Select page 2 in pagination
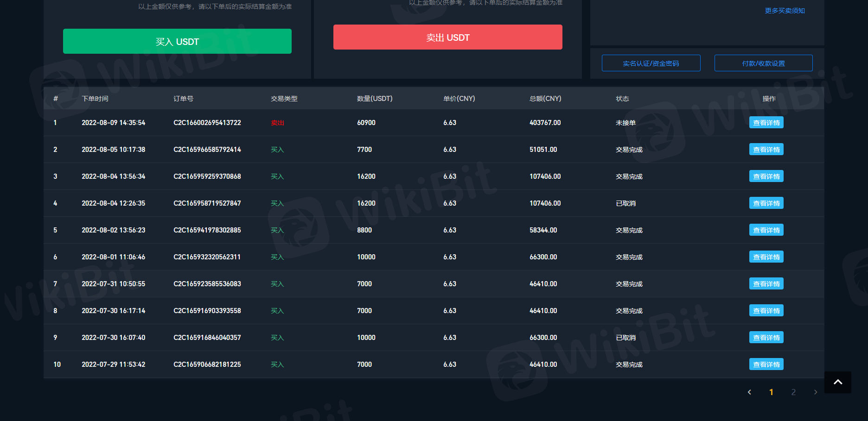 coord(793,392)
